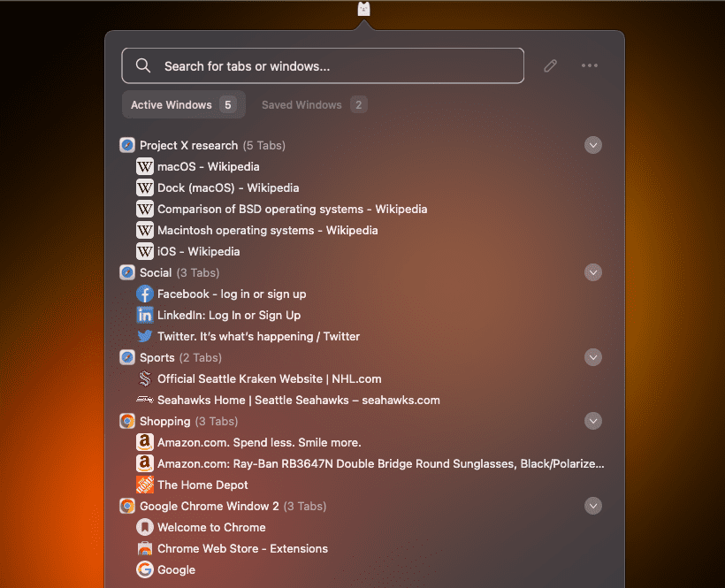Click Wikipedia icon for Dock (macOS) tab

click(x=145, y=187)
